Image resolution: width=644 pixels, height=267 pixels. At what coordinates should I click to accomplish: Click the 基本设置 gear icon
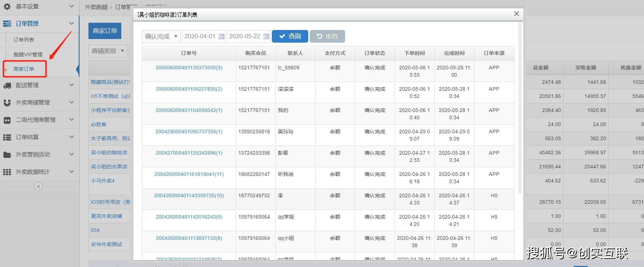(x=7, y=7)
